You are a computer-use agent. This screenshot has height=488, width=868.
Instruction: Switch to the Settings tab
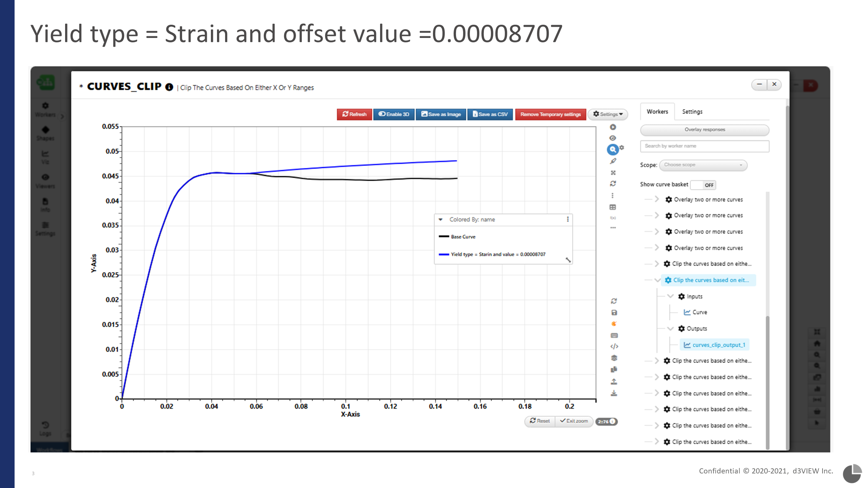692,111
